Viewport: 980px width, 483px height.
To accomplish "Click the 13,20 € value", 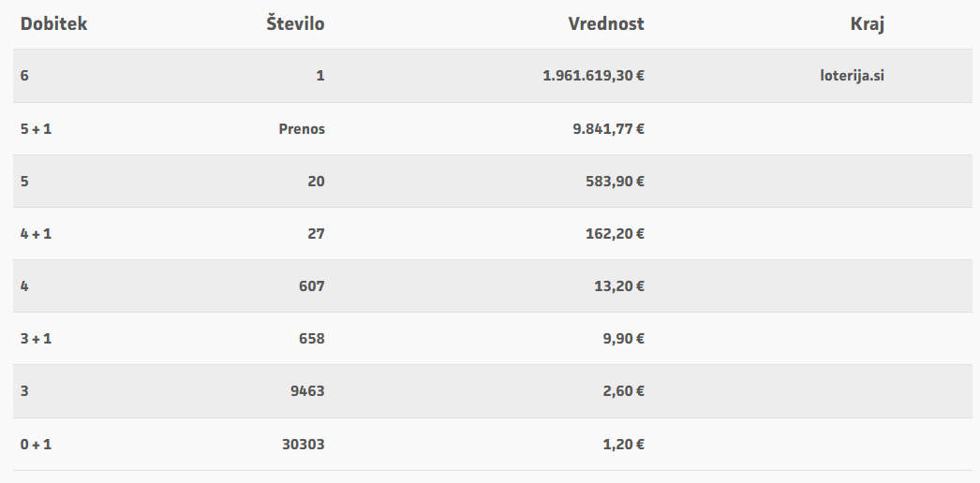I will coord(619,286).
